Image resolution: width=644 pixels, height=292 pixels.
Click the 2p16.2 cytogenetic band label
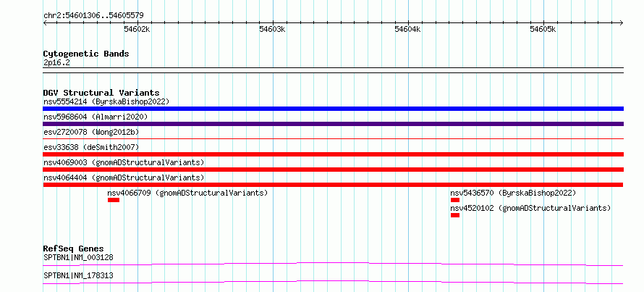[56, 62]
